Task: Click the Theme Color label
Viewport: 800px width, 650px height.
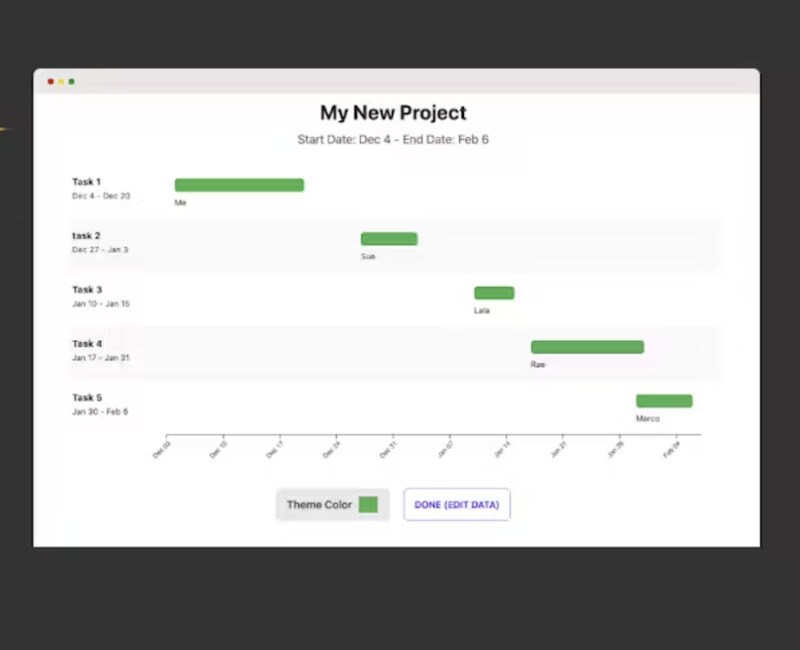Action: pos(319,505)
